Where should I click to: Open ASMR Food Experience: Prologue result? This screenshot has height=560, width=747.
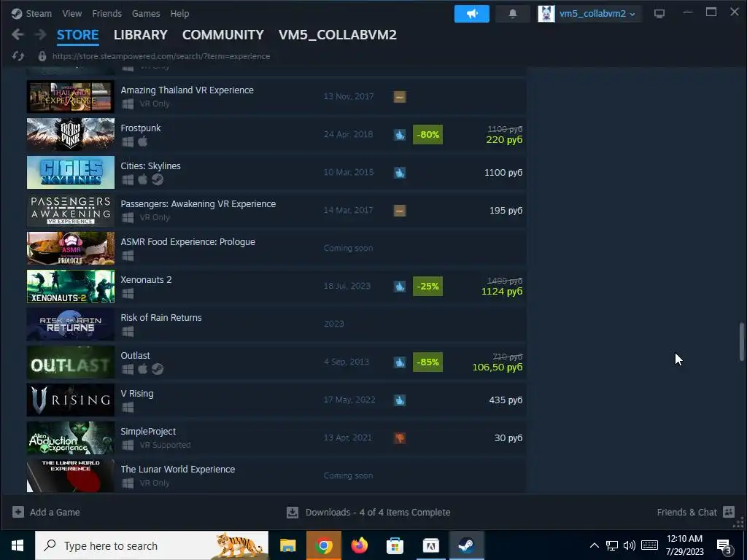(x=276, y=249)
